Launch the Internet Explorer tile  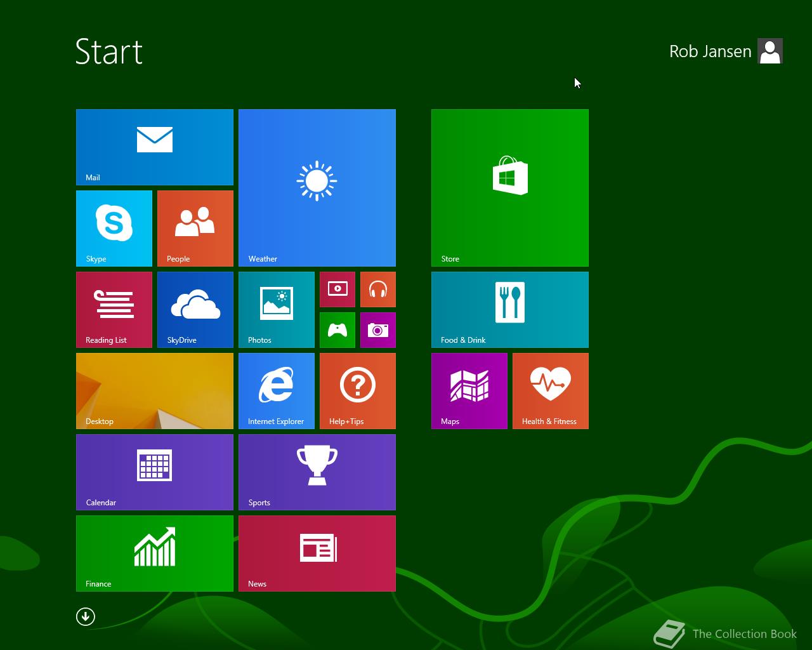click(277, 391)
